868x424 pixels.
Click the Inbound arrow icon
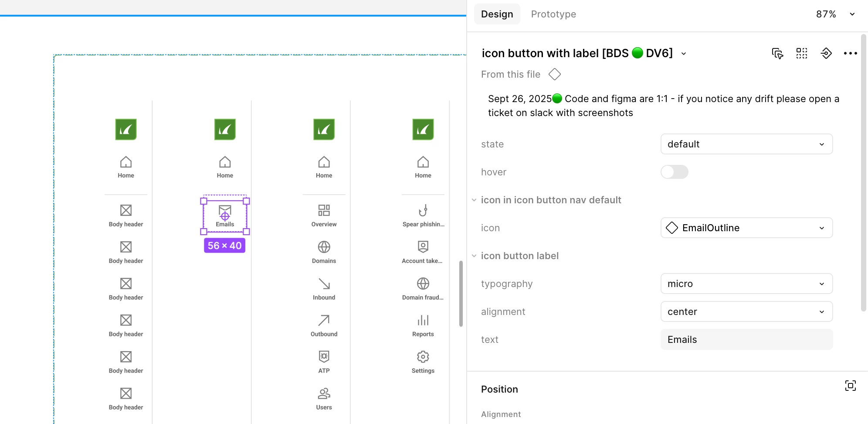tap(324, 284)
